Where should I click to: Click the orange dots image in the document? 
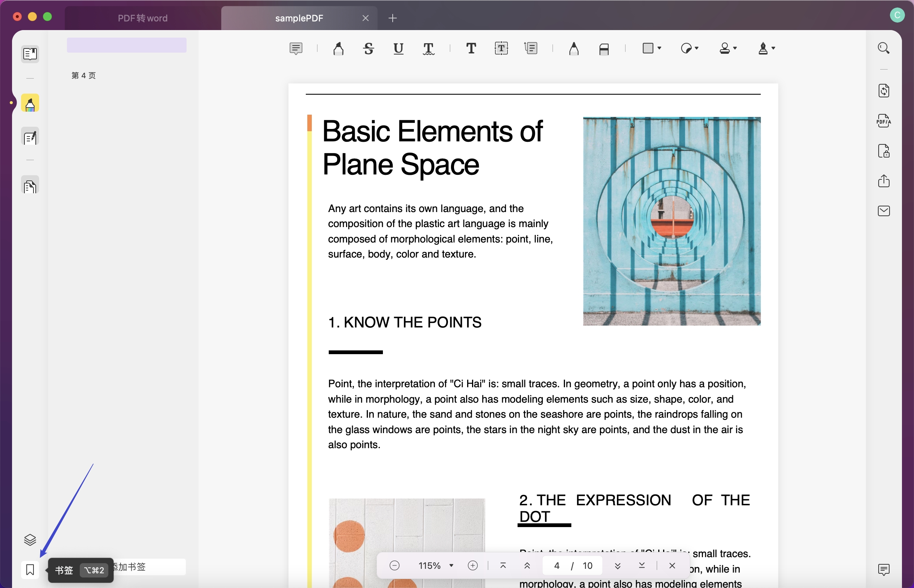(407, 543)
